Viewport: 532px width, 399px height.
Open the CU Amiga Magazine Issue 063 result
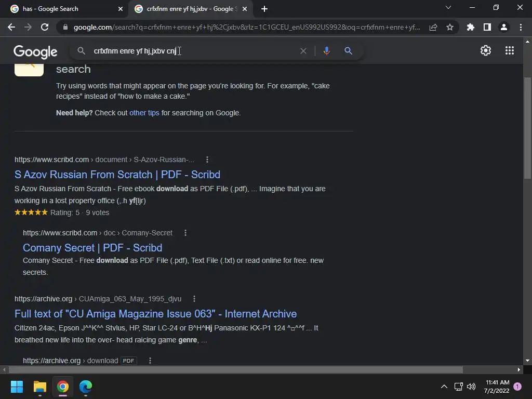pos(156,314)
